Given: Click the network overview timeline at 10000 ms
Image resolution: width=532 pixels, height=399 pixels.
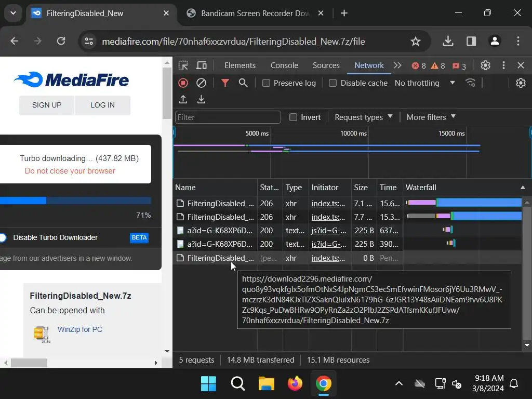Looking at the screenshot, I should point(368,153).
